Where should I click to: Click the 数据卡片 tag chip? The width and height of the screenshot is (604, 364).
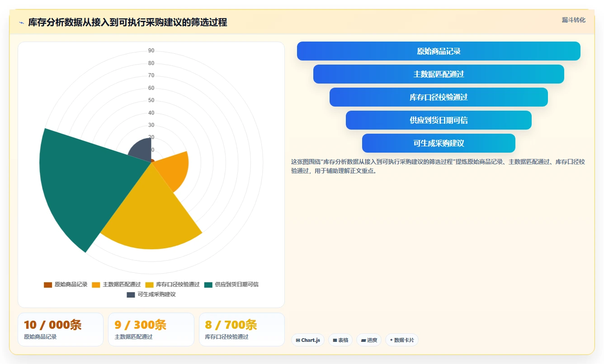pyautogui.click(x=402, y=340)
